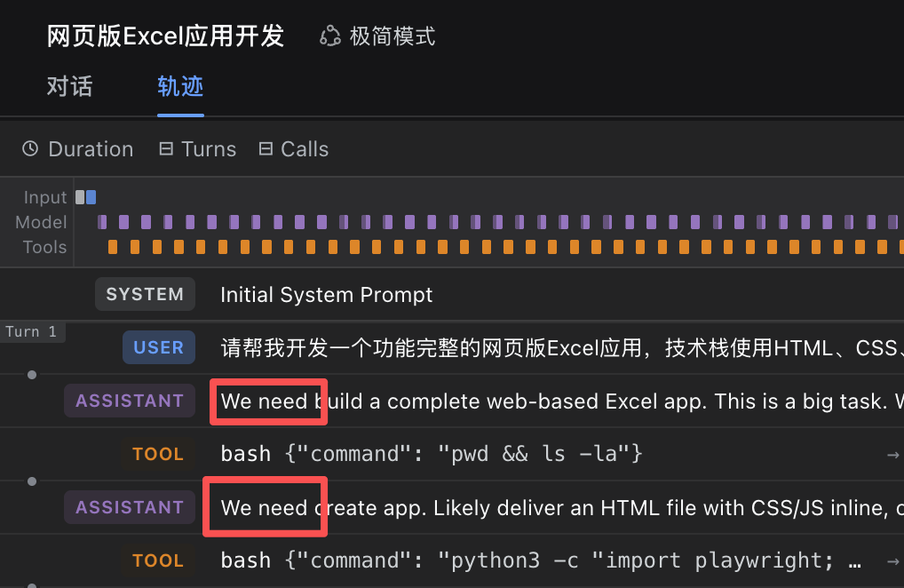Switch to the 对话 tab
The image size is (904, 588).
[70, 86]
